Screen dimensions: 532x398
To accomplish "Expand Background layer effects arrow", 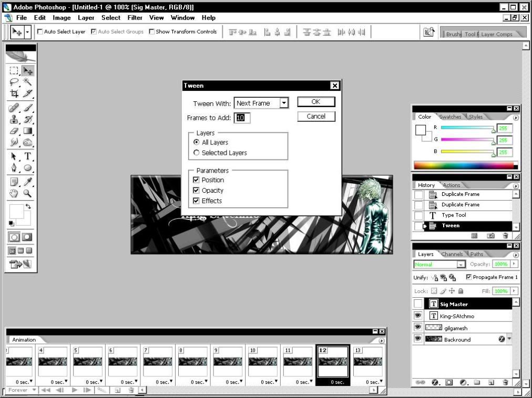I will coord(509,339).
